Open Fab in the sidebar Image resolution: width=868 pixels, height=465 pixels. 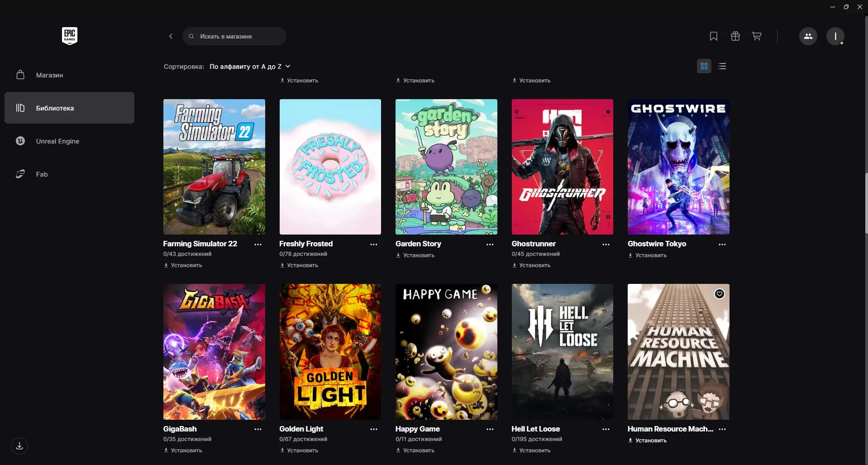click(69, 174)
